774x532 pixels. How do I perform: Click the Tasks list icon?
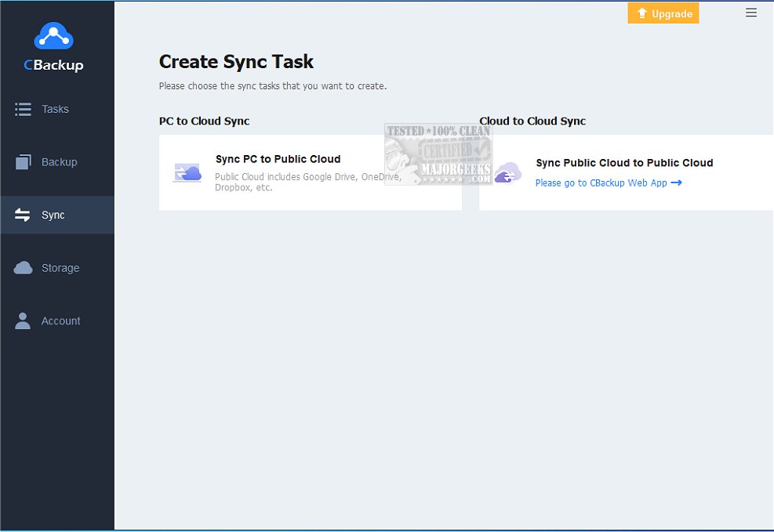coord(23,109)
